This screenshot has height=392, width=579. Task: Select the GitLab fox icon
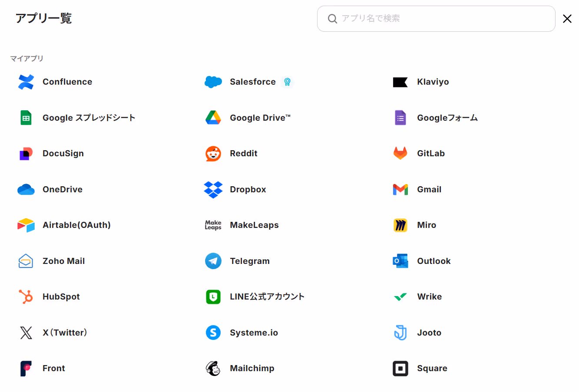(x=400, y=153)
